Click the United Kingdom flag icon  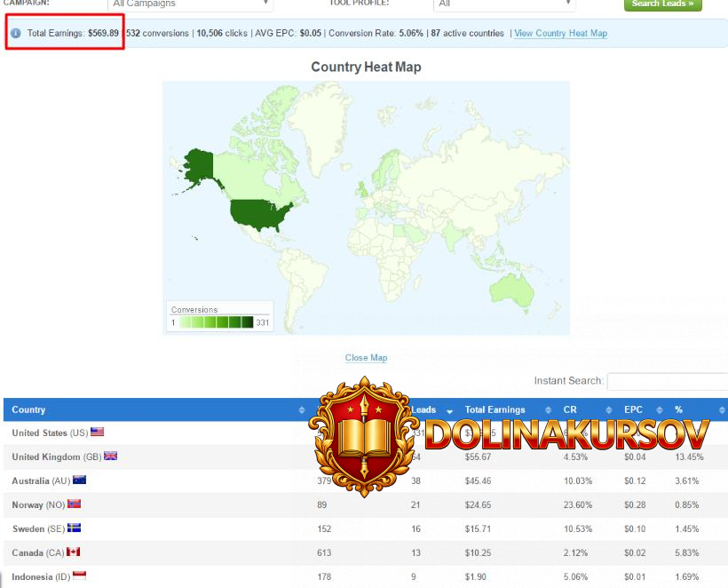pyautogui.click(x=111, y=457)
